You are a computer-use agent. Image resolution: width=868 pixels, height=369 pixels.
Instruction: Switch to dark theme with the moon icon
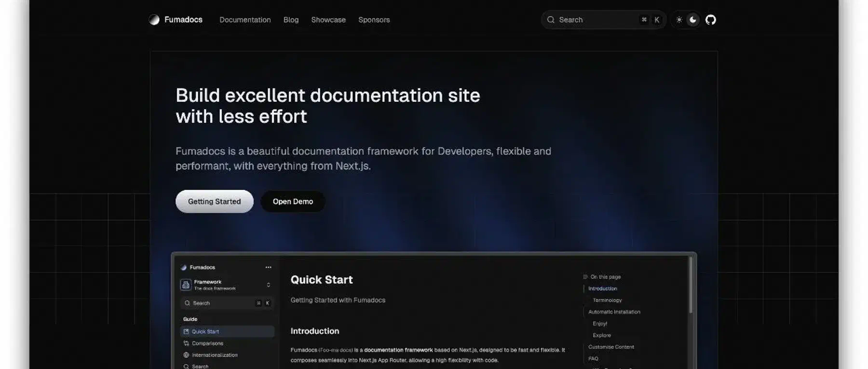[x=693, y=20]
